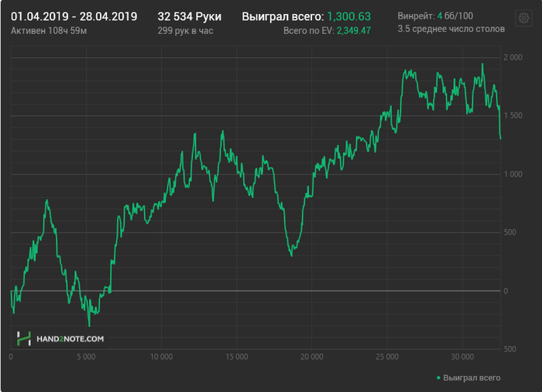
Task: Toggle the 'Выиграл всего' legend entry
Action: 468,378
